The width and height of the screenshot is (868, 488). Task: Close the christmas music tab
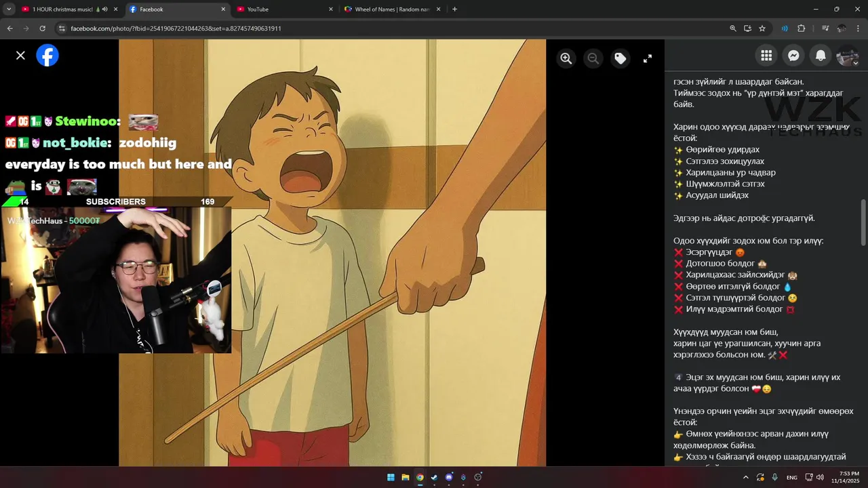tap(115, 9)
